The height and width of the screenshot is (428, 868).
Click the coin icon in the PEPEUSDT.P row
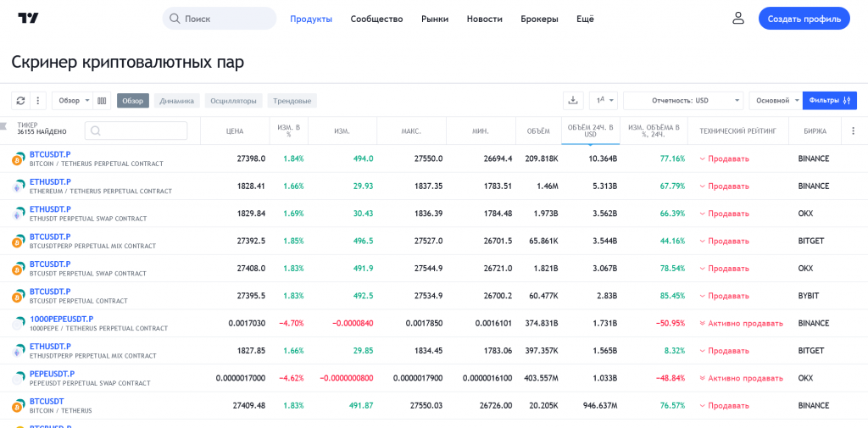tap(19, 379)
